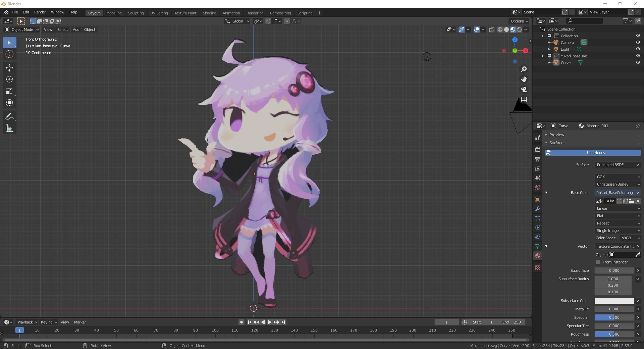
Task: Play the animation forward
Action: [x=270, y=322]
